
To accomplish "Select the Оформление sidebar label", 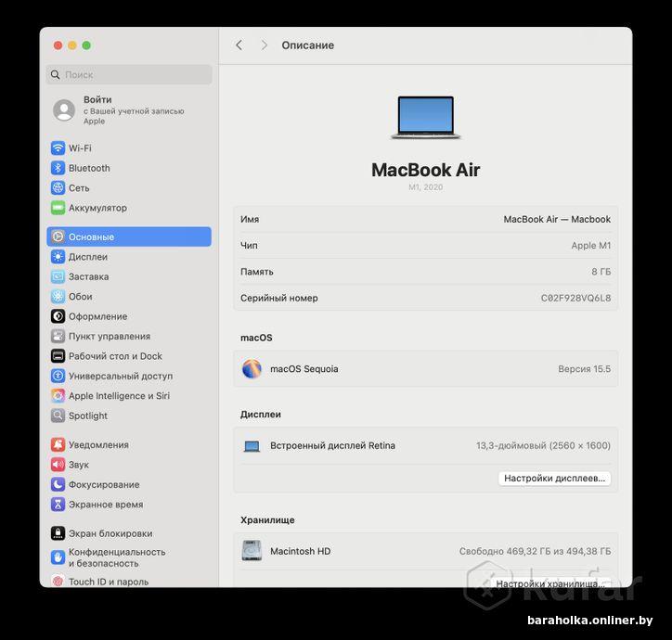I will click(97, 316).
